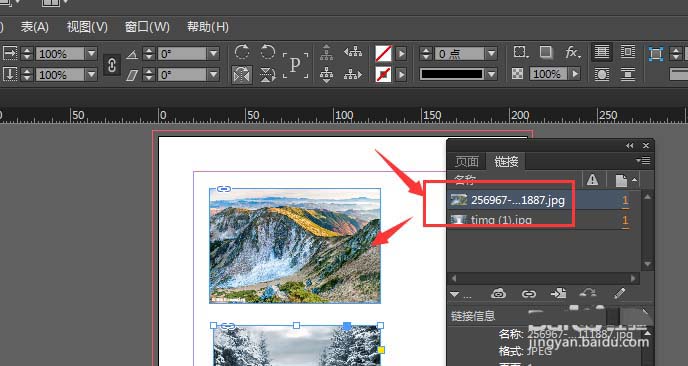The height and width of the screenshot is (366, 688).
Task: Click the Update Link icon
Action: coord(588,294)
